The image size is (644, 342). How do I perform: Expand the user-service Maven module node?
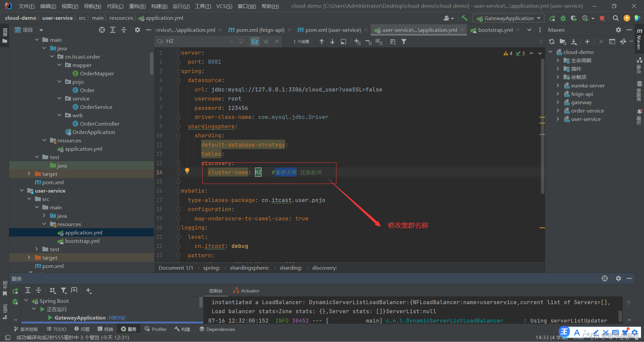558,119
